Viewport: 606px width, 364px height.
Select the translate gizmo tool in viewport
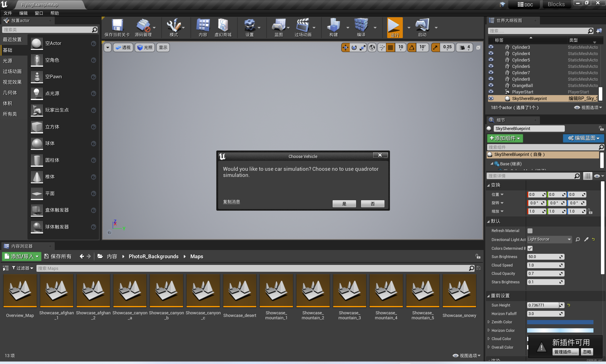point(345,48)
